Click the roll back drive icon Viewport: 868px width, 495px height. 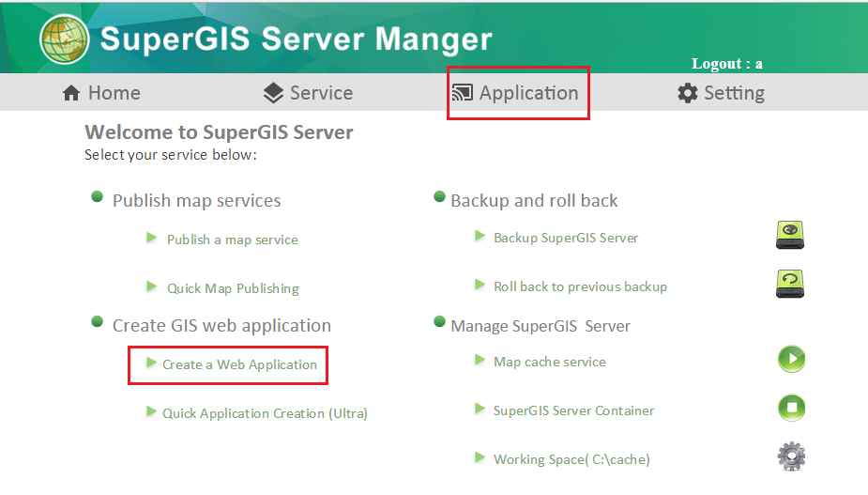click(790, 284)
